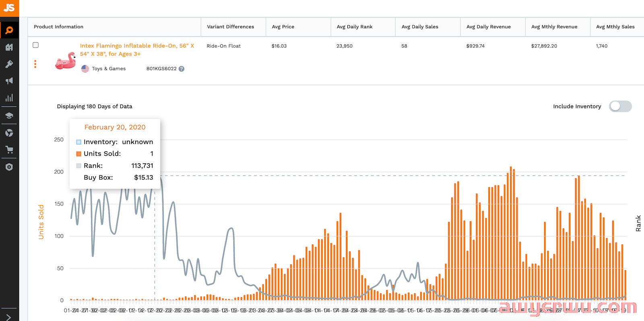Screen dimensions: 644x321
Task: Click the ASIN B01KGS6022 text
Action: pos(161,69)
